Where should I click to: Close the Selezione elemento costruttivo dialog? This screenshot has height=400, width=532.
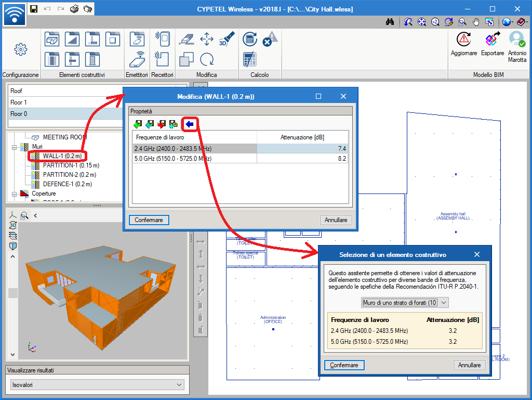(477, 254)
